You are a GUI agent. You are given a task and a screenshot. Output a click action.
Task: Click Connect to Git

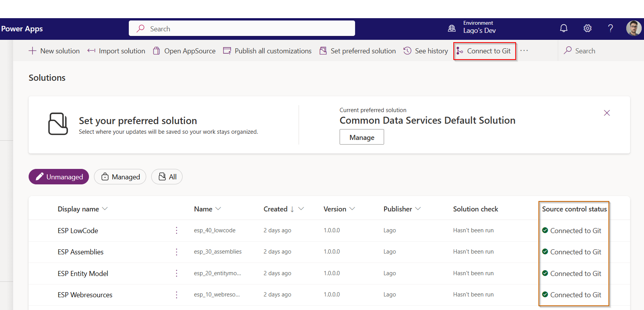click(x=484, y=51)
